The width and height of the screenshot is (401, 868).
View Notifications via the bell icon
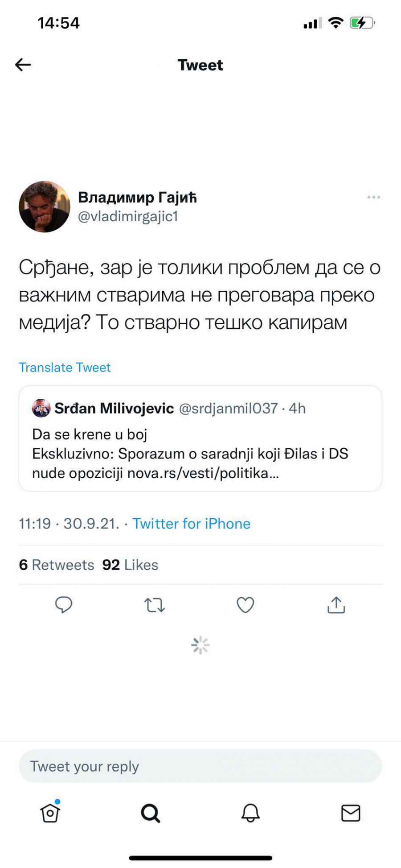(x=251, y=813)
